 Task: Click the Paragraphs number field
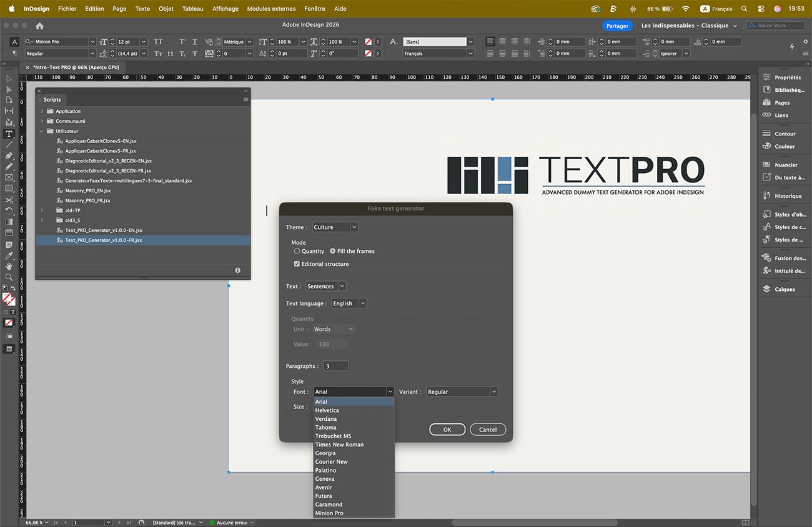tap(336, 366)
